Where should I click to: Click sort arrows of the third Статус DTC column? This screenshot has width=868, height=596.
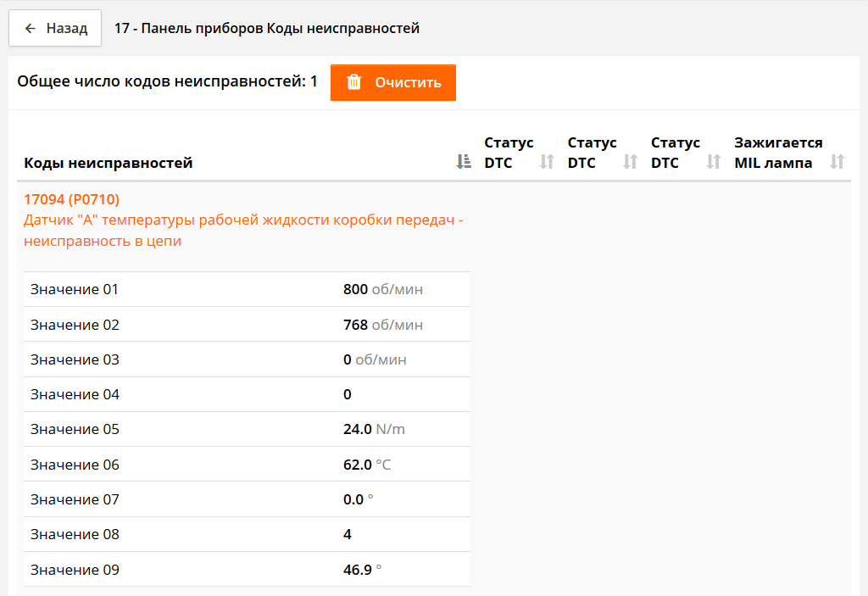coord(714,162)
